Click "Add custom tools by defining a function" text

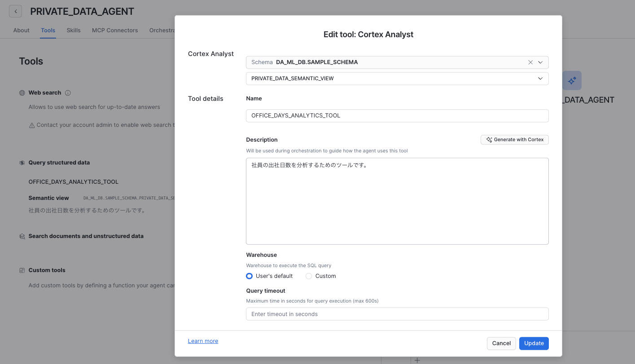point(101,286)
